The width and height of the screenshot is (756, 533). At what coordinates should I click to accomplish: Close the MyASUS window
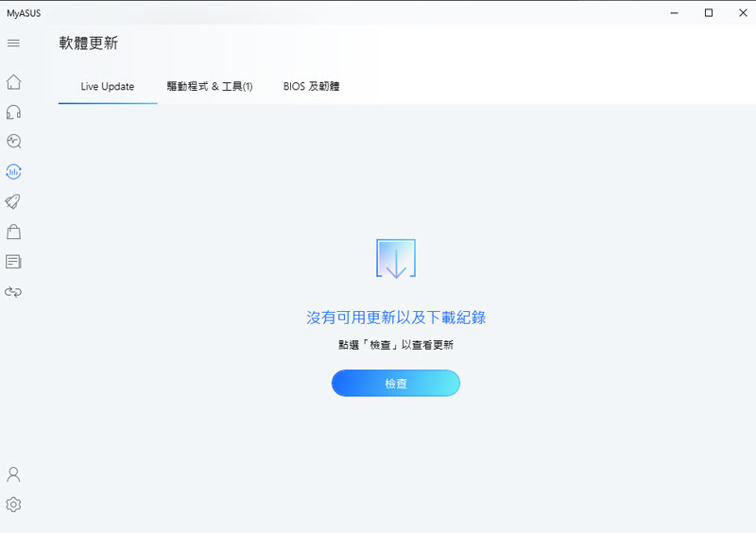click(743, 13)
